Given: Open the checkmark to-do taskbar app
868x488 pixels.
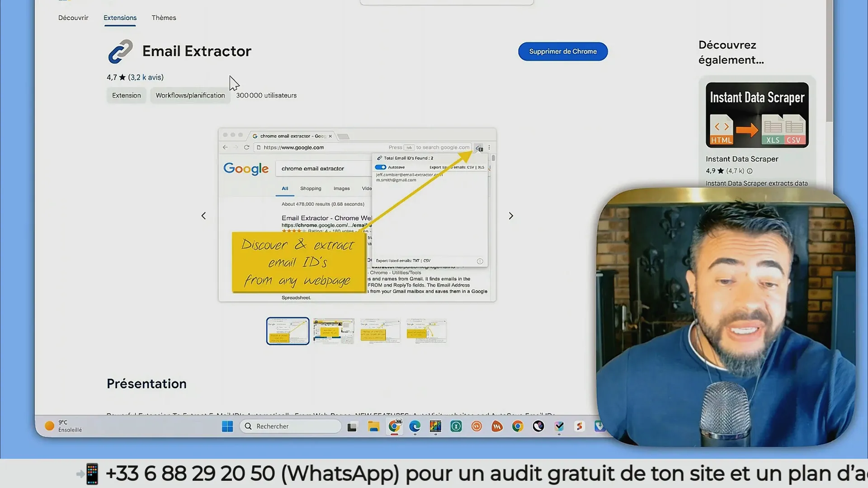Looking at the screenshot, I should click(x=559, y=426).
